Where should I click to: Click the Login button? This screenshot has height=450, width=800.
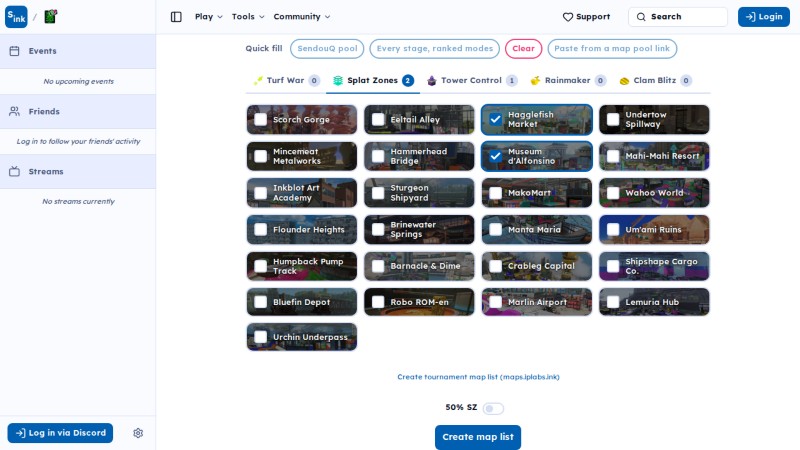[x=764, y=17]
